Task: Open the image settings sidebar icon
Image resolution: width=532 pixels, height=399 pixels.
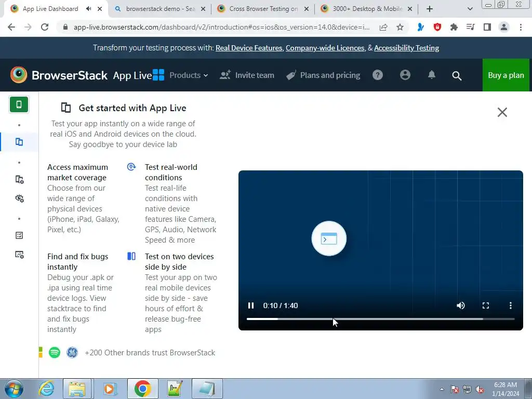Action: tap(20, 255)
